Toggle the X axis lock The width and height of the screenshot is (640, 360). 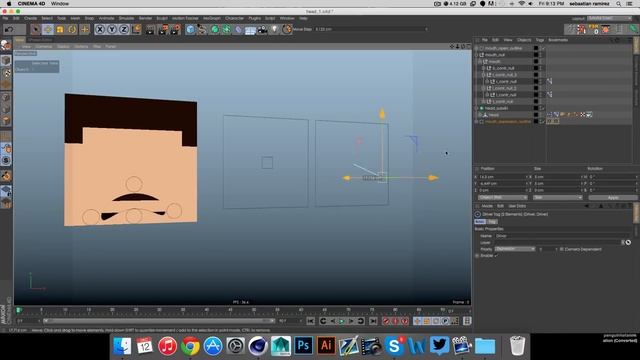(x=100, y=29)
